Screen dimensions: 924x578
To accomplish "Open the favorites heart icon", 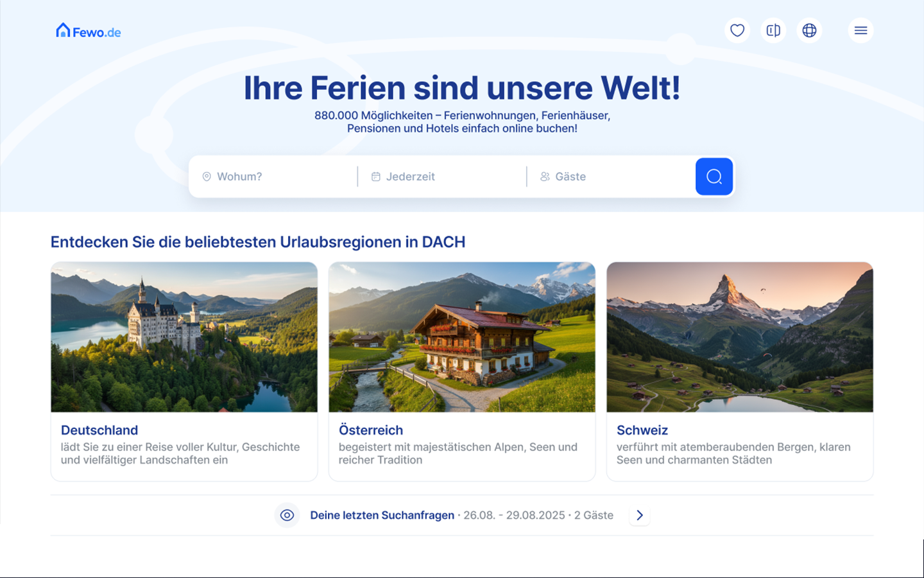I will point(737,30).
